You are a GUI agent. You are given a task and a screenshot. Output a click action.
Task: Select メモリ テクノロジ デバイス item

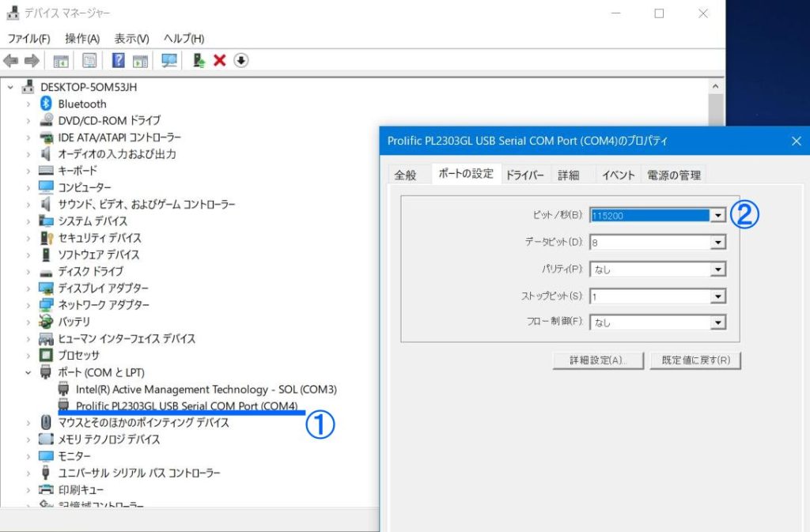click(109, 440)
